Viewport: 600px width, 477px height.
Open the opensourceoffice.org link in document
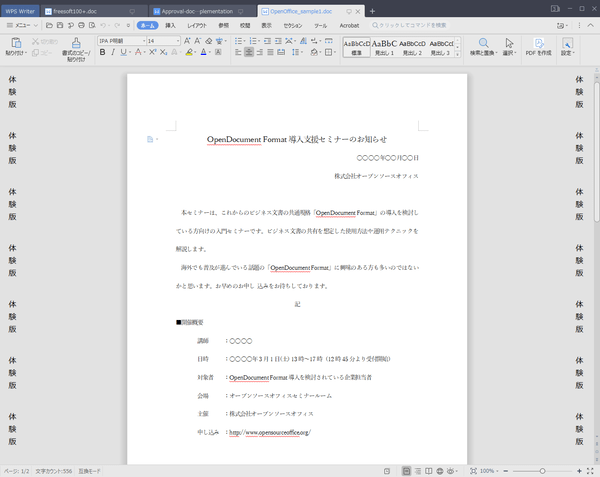coord(270,432)
